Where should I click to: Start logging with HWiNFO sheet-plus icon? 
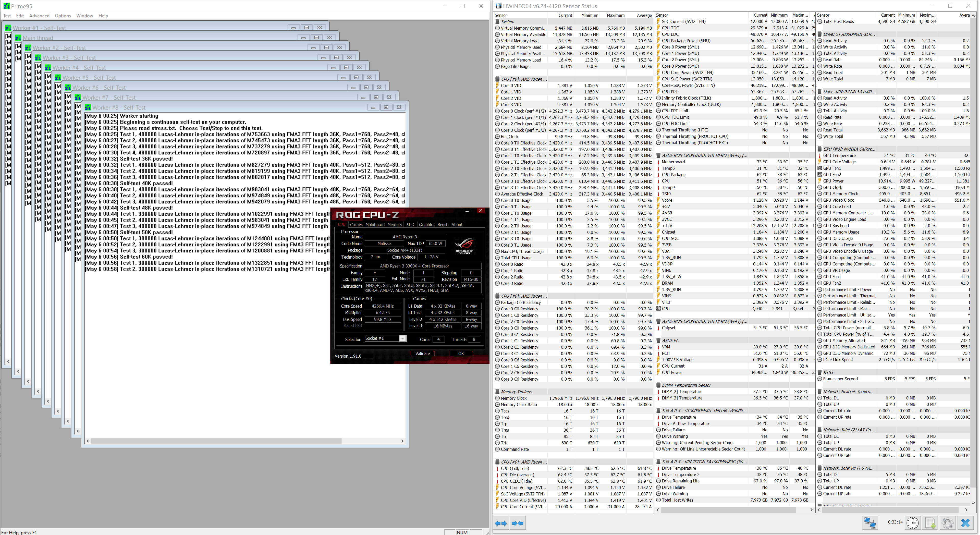tap(930, 523)
